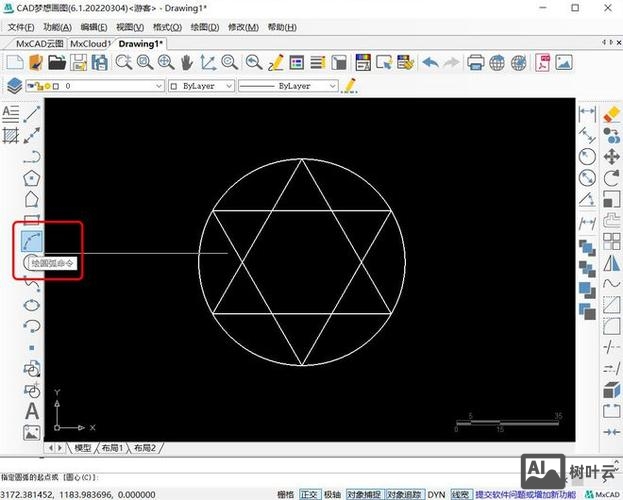Click the Save drawing icon
Image resolution: width=623 pixels, height=500 pixels.
tap(100, 62)
